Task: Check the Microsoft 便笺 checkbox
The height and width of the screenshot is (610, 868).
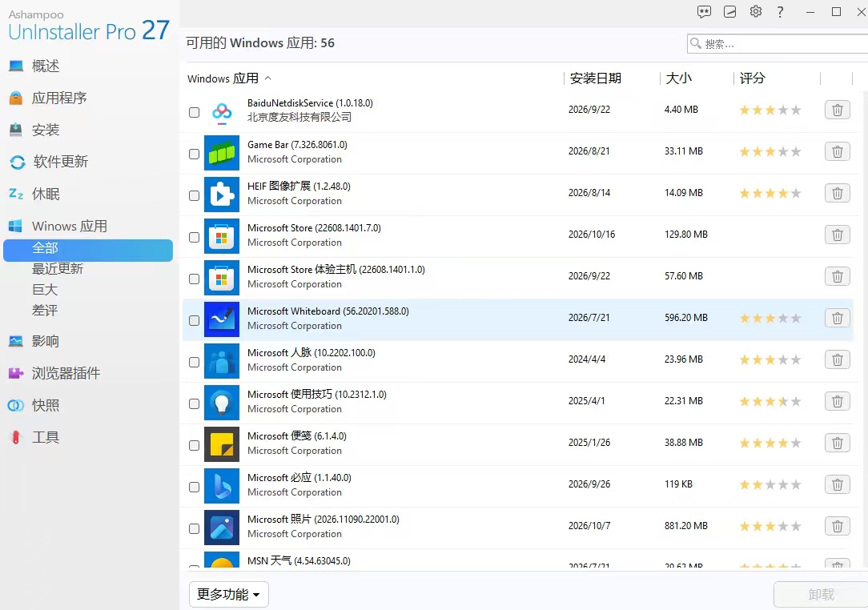Action: (194, 445)
